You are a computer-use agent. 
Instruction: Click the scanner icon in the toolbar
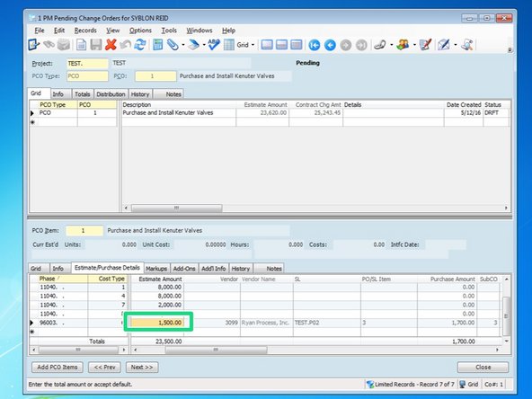pyautogui.click(x=194, y=44)
